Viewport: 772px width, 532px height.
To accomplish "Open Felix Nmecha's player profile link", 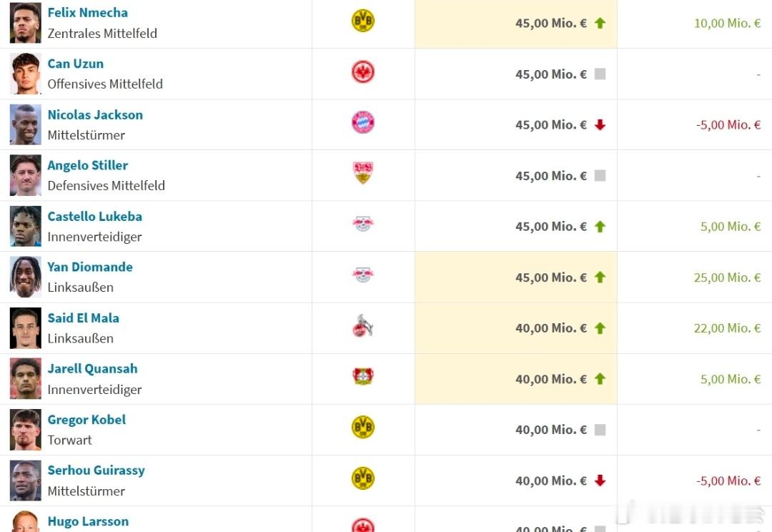I will coord(87,13).
